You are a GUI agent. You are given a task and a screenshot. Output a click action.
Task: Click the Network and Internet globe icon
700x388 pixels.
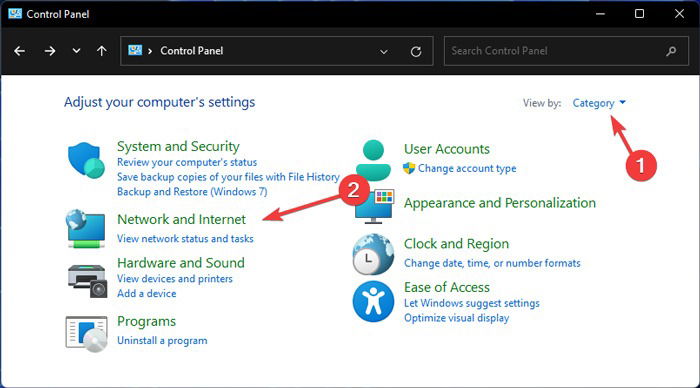(86, 229)
